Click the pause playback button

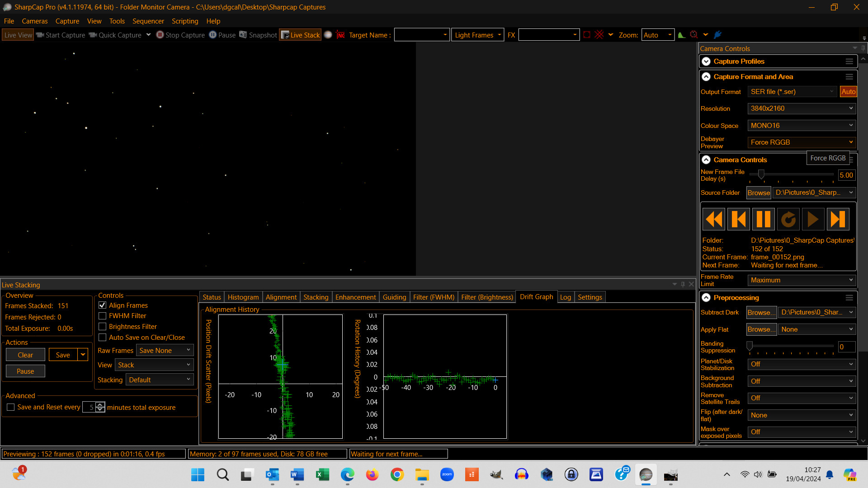764,219
